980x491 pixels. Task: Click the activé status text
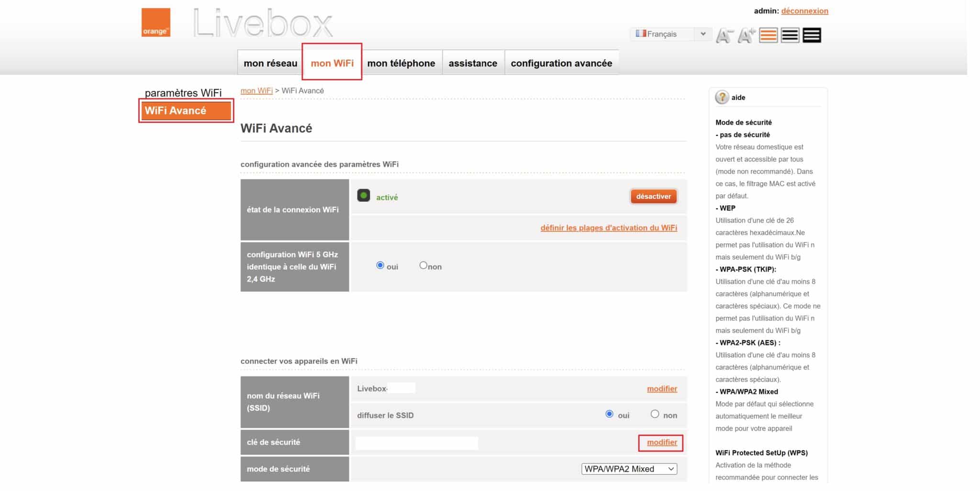(387, 197)
